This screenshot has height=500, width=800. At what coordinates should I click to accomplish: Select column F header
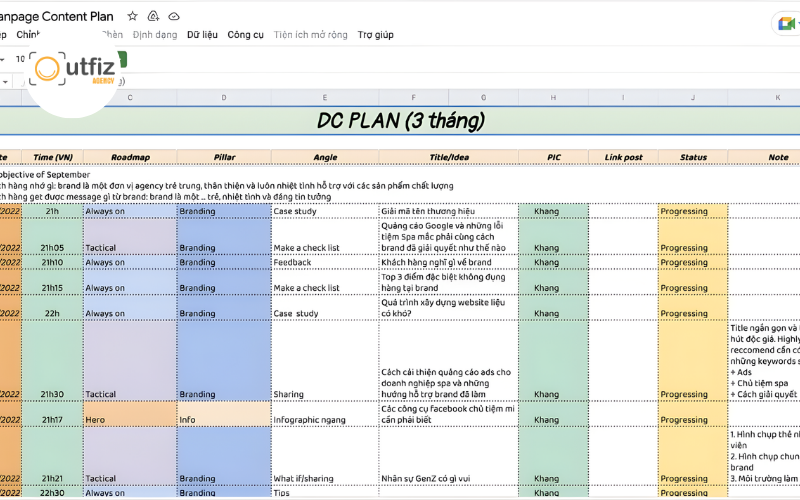point(414,97)
